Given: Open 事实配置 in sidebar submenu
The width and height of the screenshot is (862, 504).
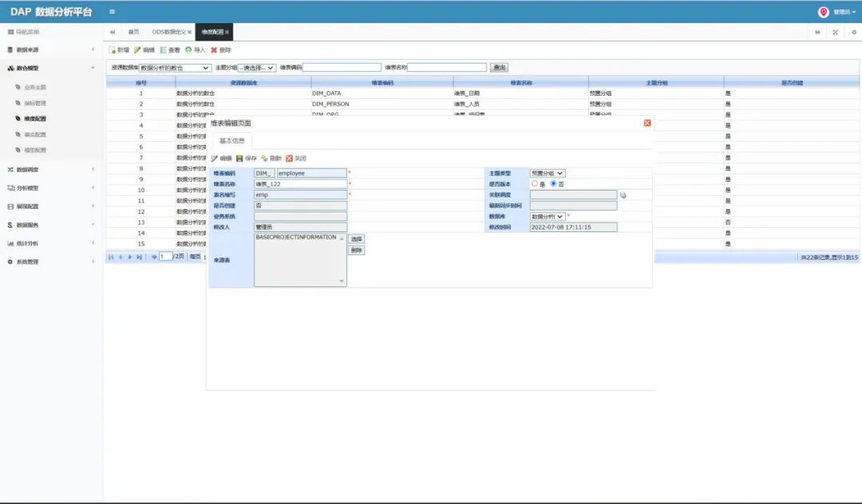Looking at the screenshot, I should coord(35,135).
